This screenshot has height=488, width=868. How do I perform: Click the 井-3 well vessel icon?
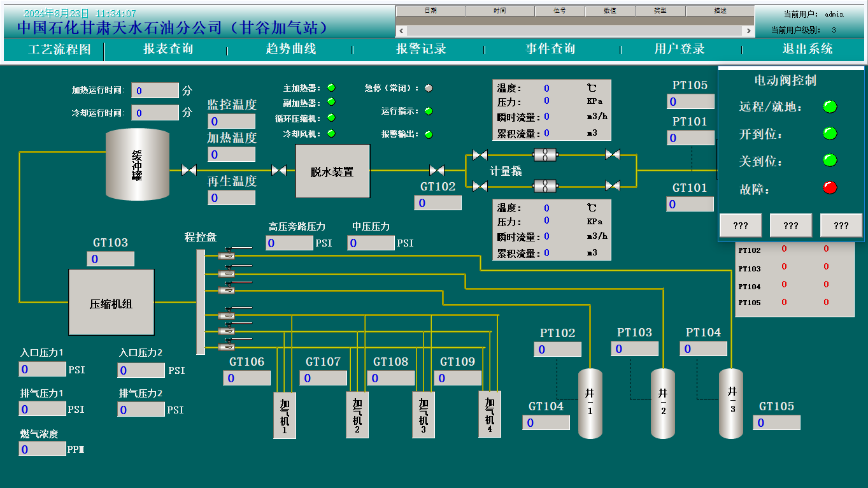tap(730, 403)
